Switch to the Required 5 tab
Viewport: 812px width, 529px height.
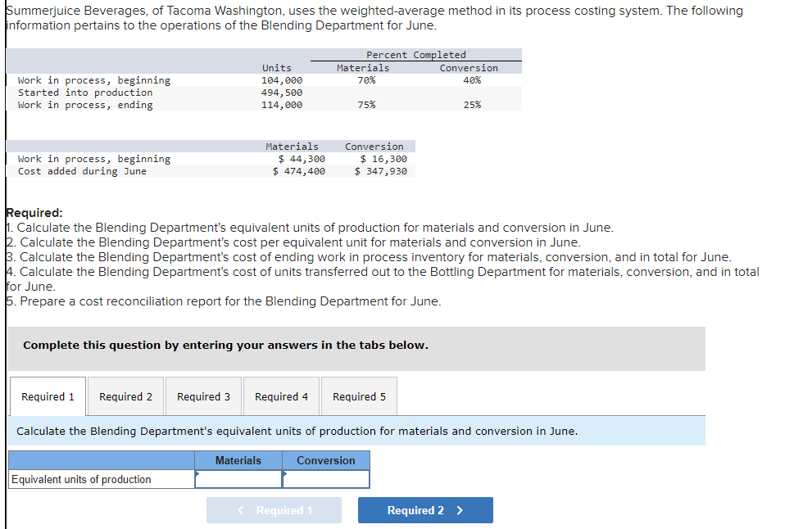click(359, 396)
